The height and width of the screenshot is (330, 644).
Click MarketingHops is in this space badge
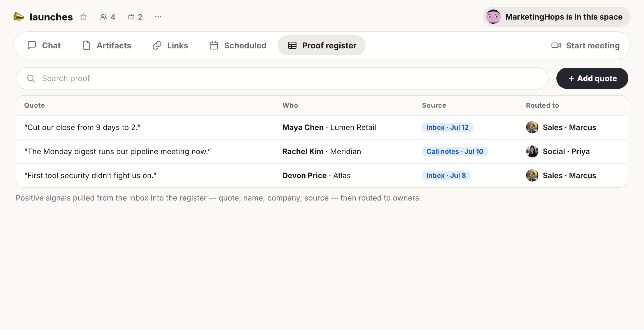point(556,17)
